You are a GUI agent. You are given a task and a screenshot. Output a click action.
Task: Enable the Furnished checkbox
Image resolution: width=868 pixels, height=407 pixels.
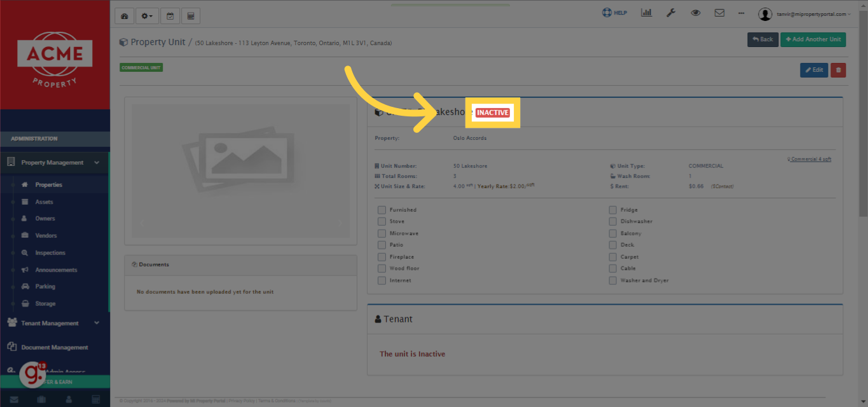[x=382, y=209]
